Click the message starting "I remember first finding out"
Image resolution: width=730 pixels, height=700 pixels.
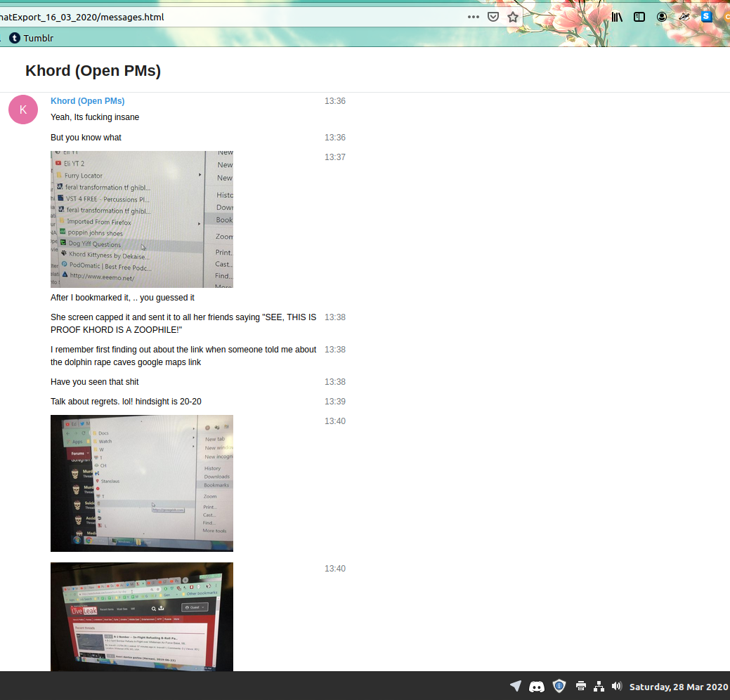click(x=183, y=356)
